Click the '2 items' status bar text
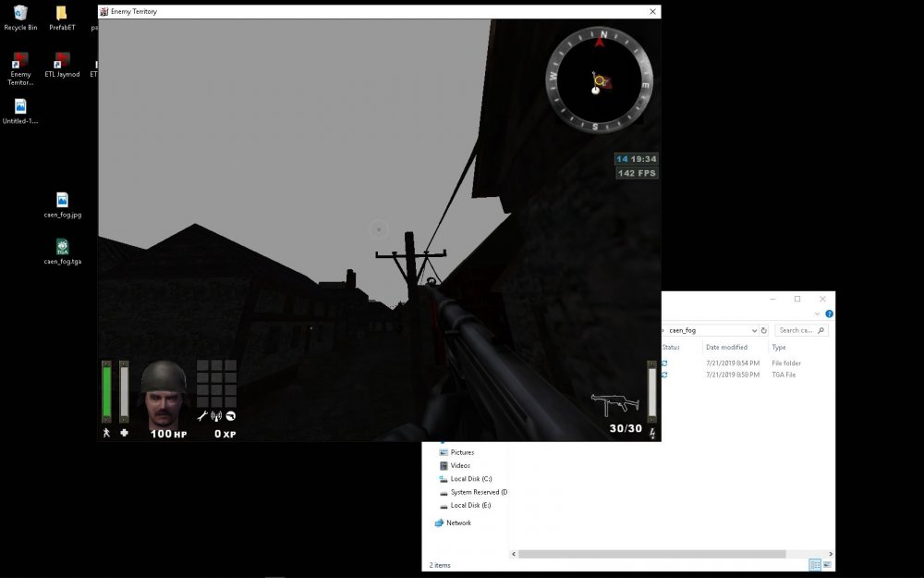Viewport: 924px width, 578px height. (x=440, y=565)
